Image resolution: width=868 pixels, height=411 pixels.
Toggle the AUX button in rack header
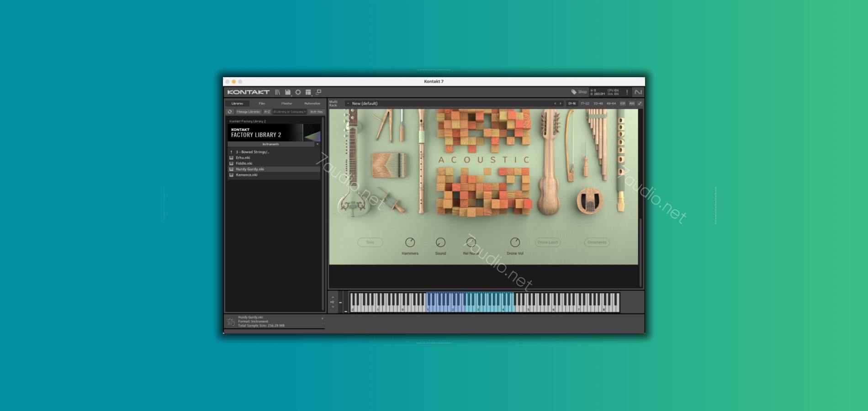coord(632,104)
